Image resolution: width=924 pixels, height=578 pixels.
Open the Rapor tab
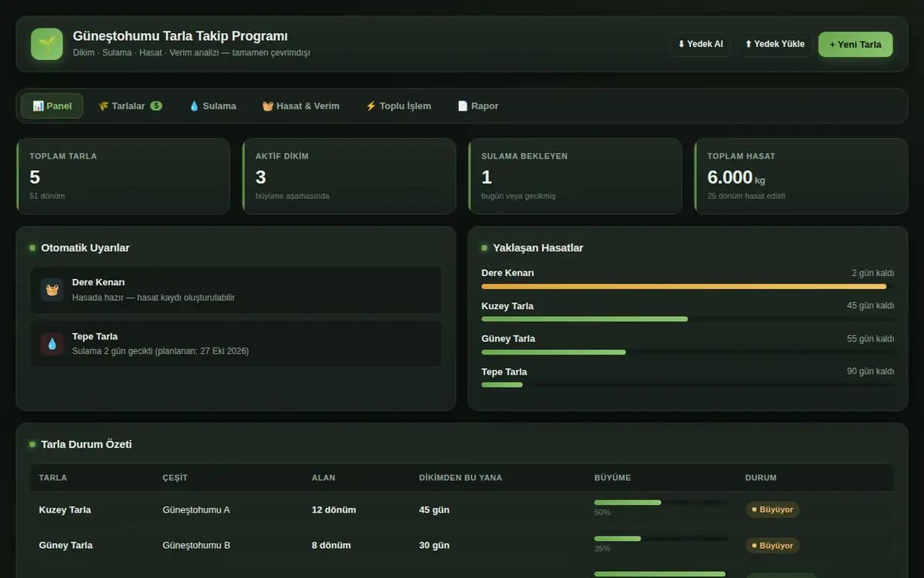click(x=477, y=106)
